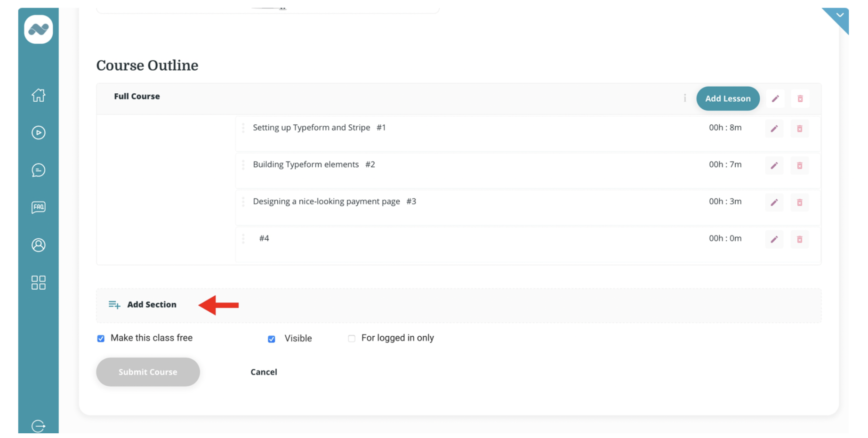Delete the Full Course section
Viewport: 868px width, 438px height.
[x=800, y=99]
